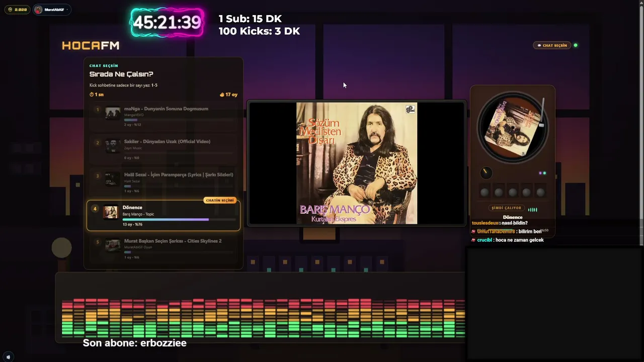
Task: Click the number 4 rank badge
Action: coord(95,209)
